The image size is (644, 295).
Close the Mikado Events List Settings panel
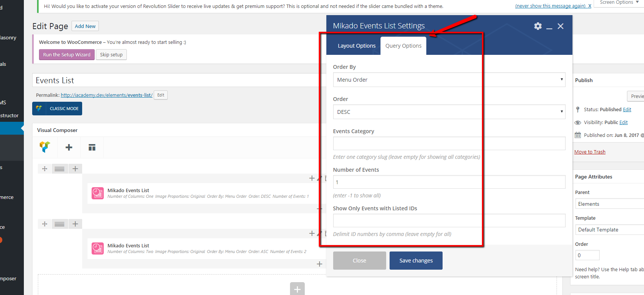(x=561, y=26)
